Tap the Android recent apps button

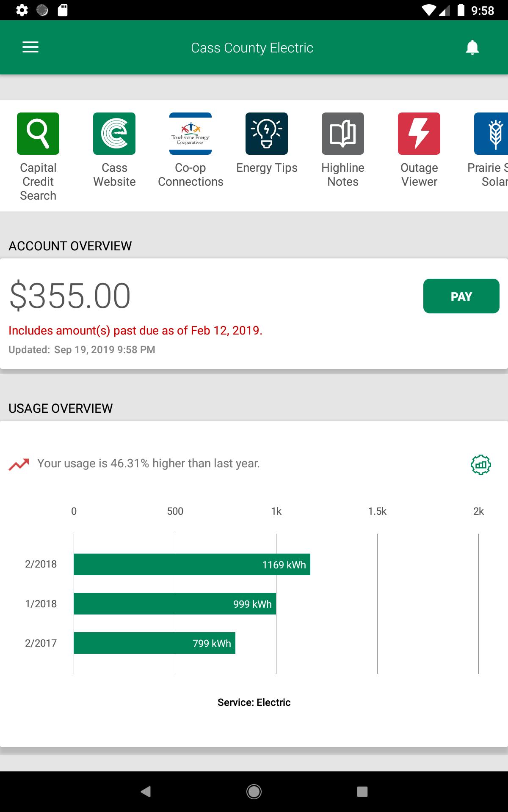click(362, 791)
